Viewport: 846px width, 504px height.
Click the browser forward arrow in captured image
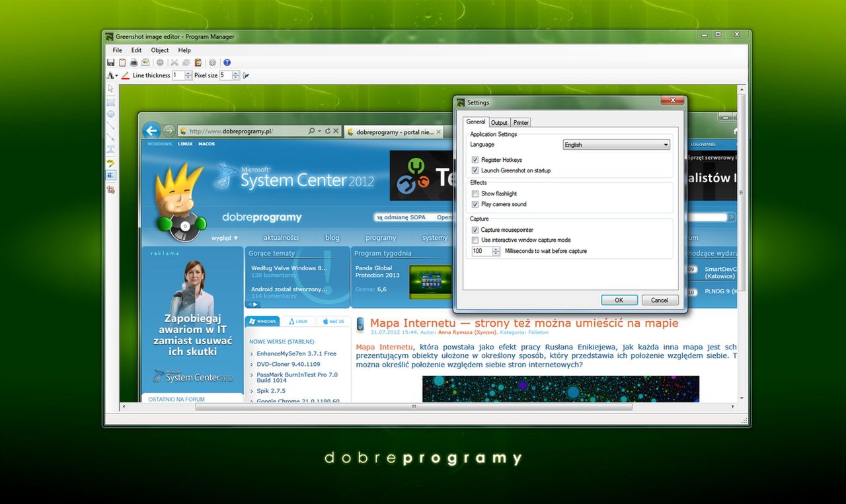[169, 131]
